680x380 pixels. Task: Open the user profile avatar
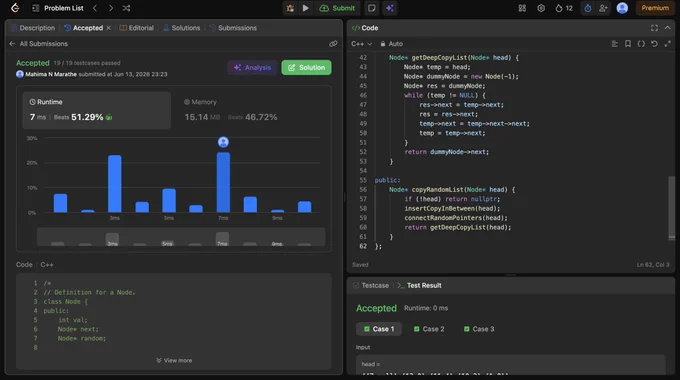pyautogui.click(x=622, y=8)
